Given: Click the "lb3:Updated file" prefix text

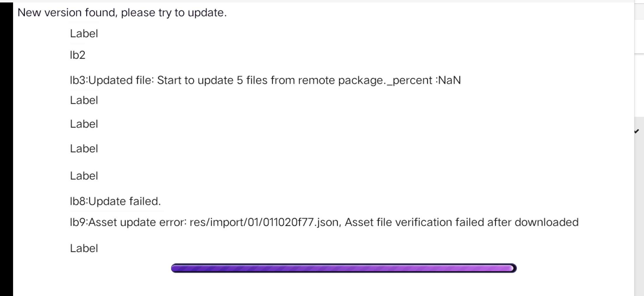Looking at the screenshot, I should (x=112, y=80).
